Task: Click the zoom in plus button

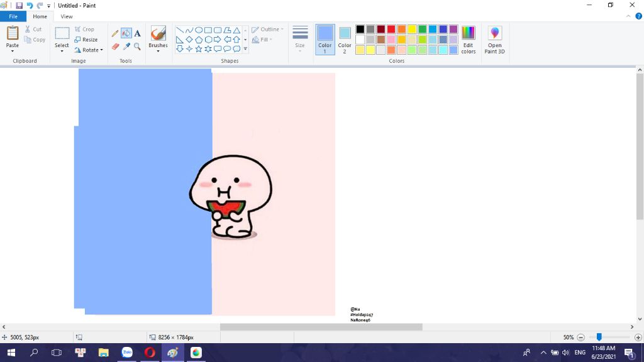Action: point(638,337)
